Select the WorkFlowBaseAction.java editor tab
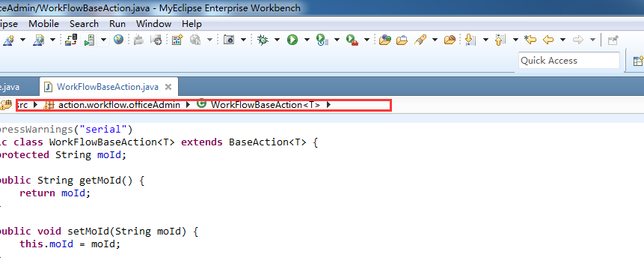 [108, 87]
